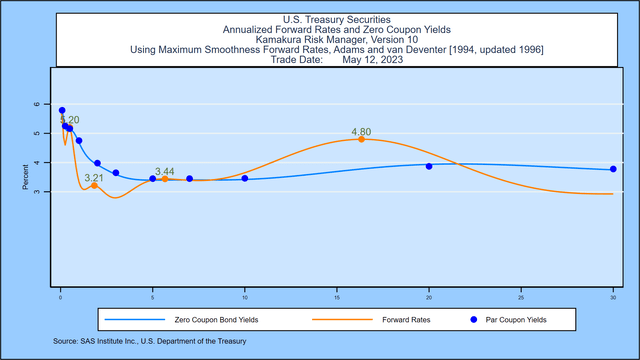Click the 4.80 forward rate peak marker
The width and height of the screenshot is (640, 360).
click(361, 139)
